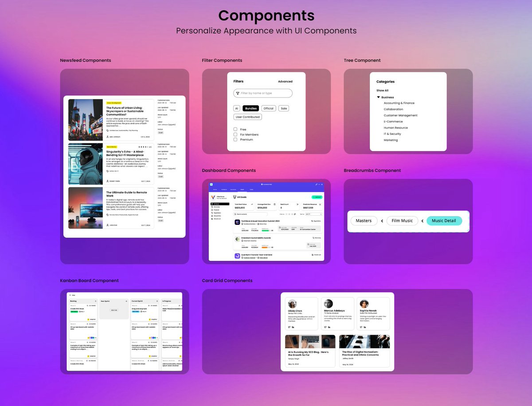Open AI Is Running My SEO Blog card

tap(310, 351)
